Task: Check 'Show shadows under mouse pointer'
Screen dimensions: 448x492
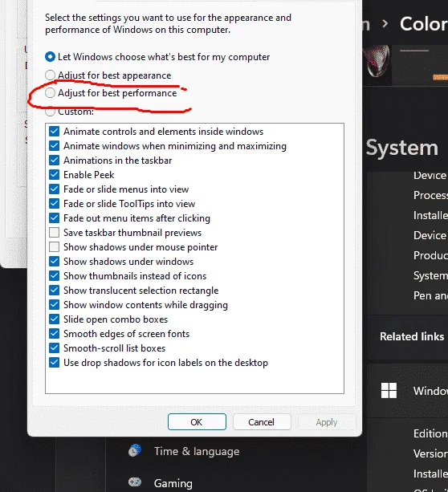Action: [x=54, y=247]
